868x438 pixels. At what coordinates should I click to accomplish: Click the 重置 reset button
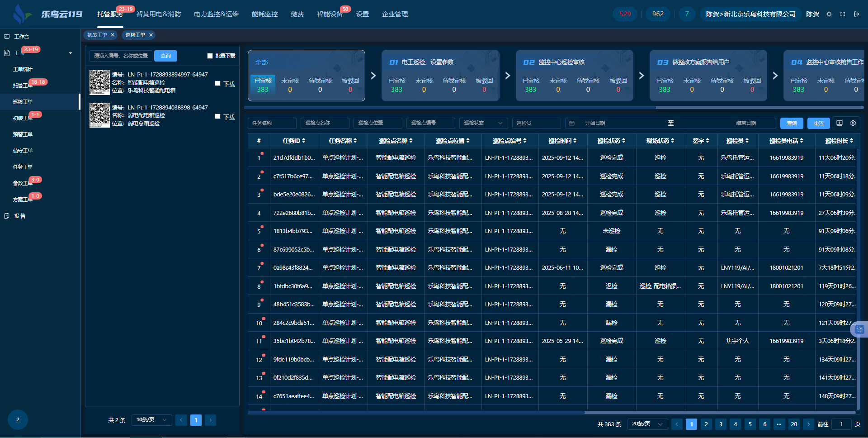(x=818, y=123)
